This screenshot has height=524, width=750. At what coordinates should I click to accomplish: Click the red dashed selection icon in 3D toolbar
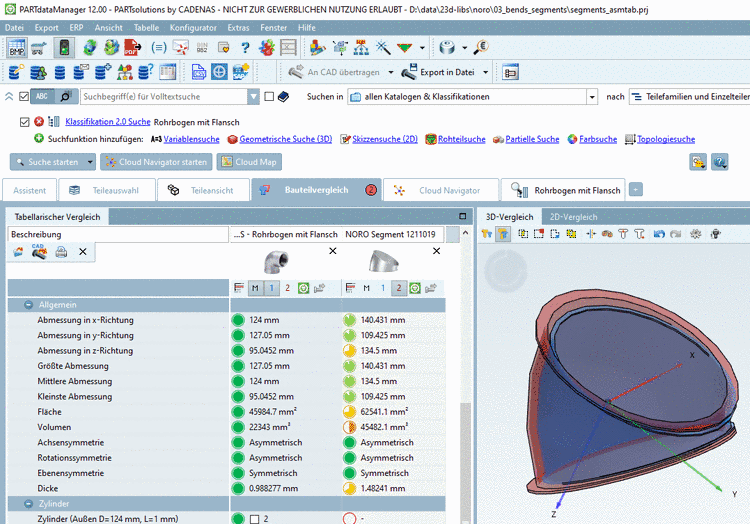(x=539, y=234)
